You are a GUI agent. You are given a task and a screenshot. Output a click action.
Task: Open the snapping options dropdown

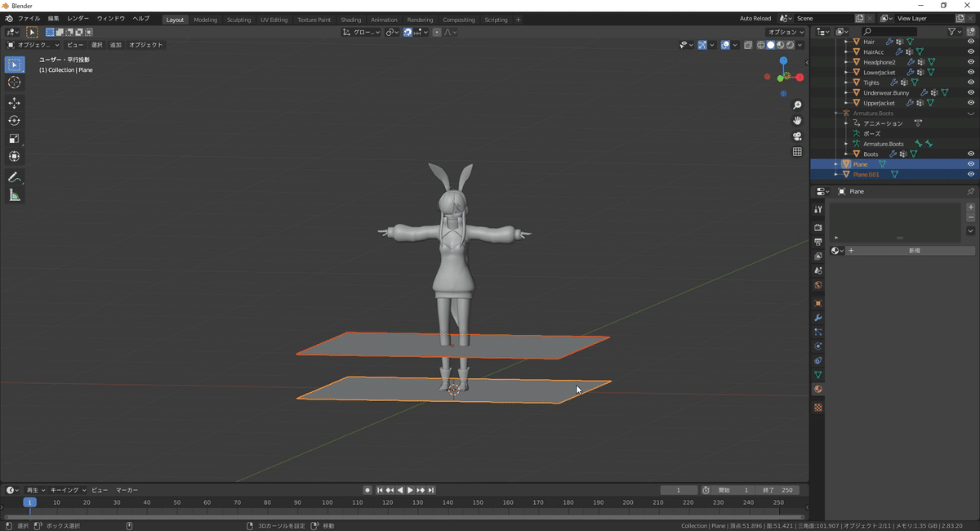425,32
